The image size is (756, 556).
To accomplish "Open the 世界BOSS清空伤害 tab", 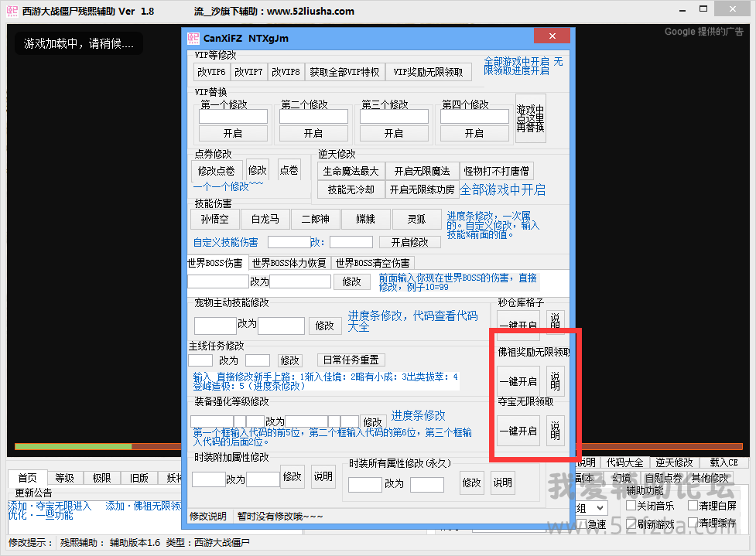I will 373,263.
